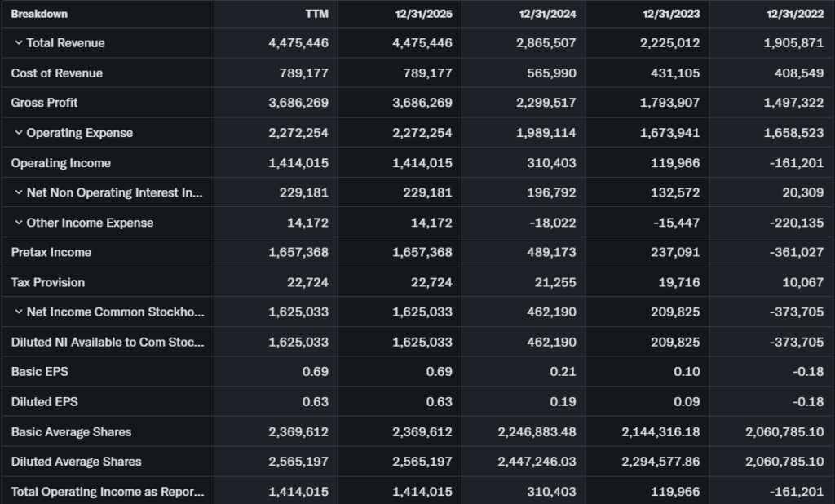Click the Pretax Income row label
The width and height of the screenshot is (835, 504).
coord(51,253)
